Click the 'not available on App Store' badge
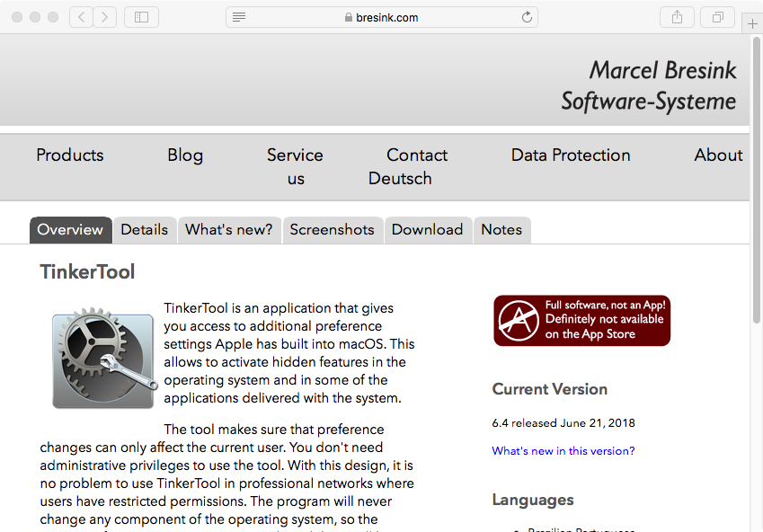Screen dimensions: 763x532 [x=582, y=321]
